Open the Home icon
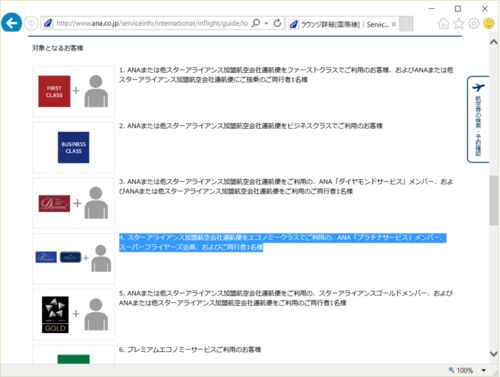 tap(443, 23)
